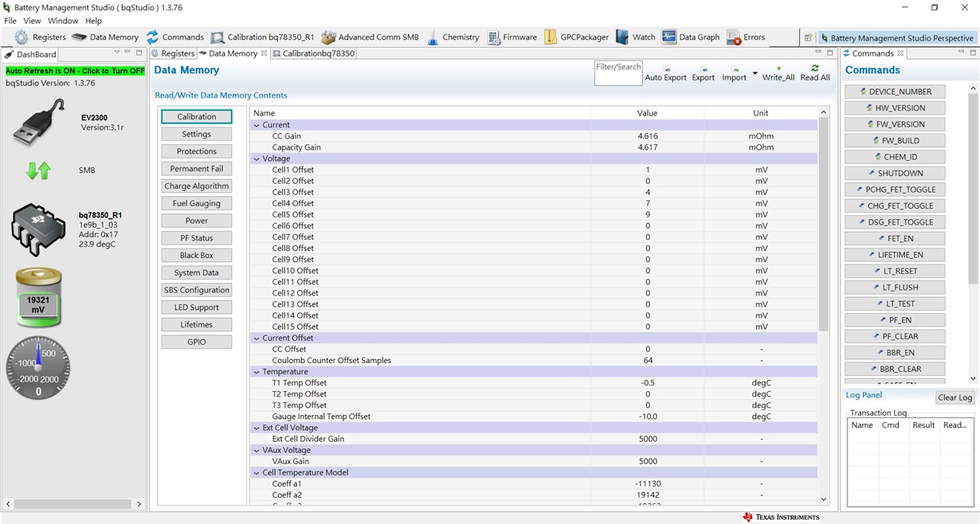Open the Import dropdown arrow
Viewport: 980px width, 524px height.
[x=755, y=73]
